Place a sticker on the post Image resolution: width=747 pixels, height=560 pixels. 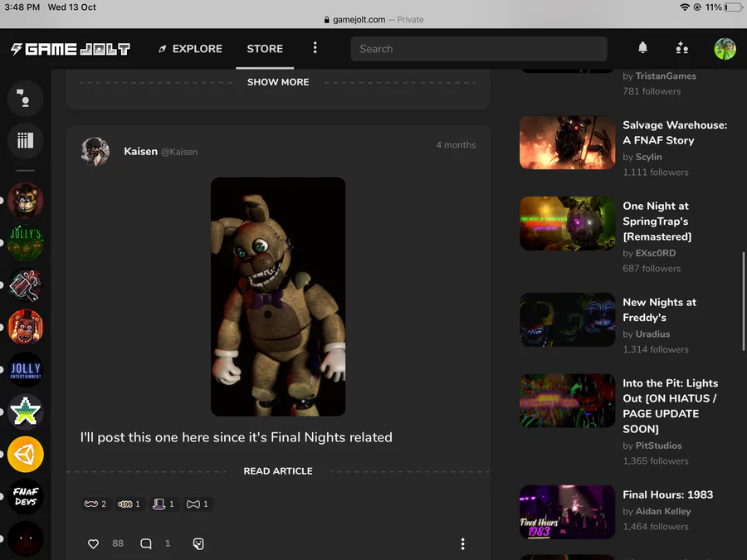point(198,543)
